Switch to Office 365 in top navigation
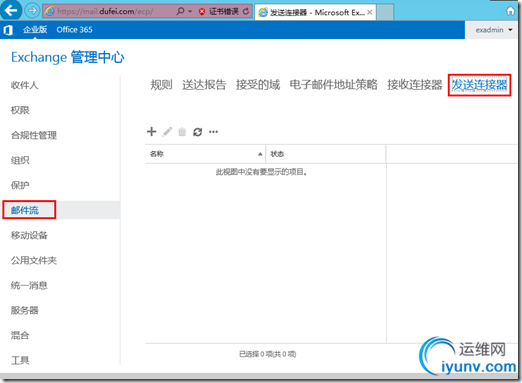The image size is (522, 383). [74, 30]
